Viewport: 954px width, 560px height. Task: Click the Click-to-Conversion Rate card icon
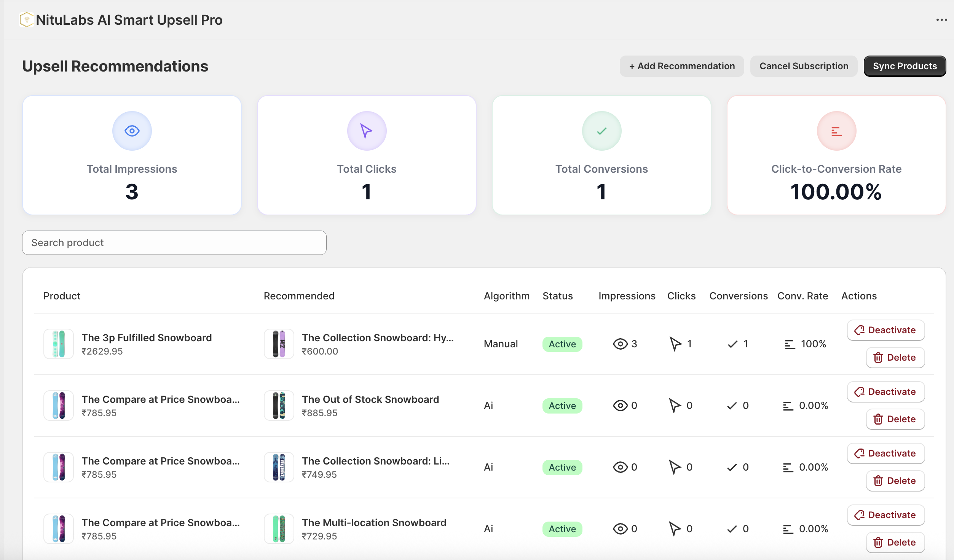pyautogui.click(x=836, y=130)
